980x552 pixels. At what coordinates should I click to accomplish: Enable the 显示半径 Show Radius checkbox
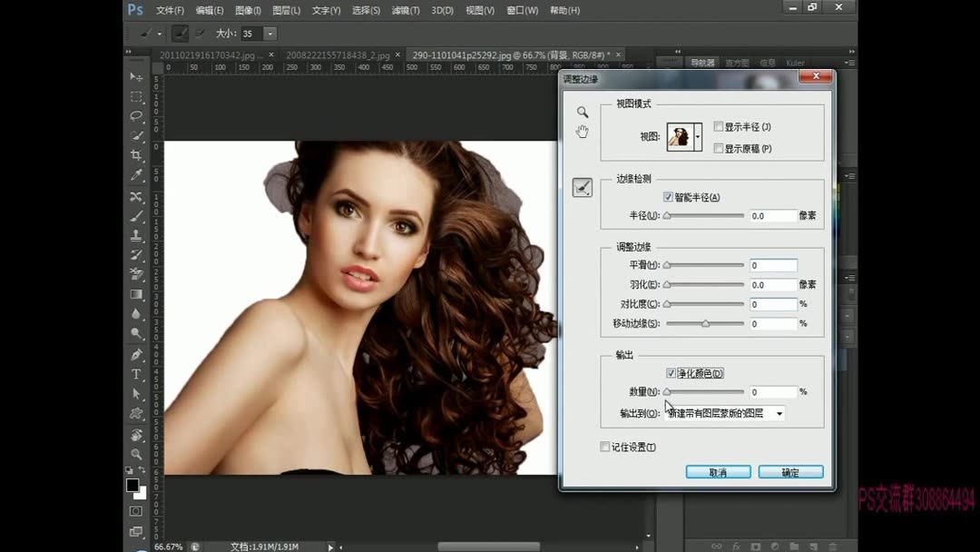pyautogui.click(x=716, y=126)
